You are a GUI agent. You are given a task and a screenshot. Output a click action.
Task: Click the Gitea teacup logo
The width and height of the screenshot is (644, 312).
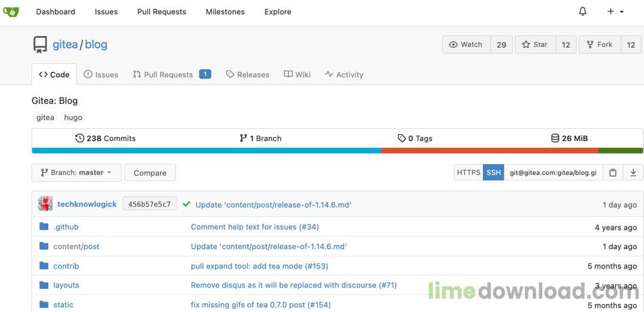[x=12, y=12]
